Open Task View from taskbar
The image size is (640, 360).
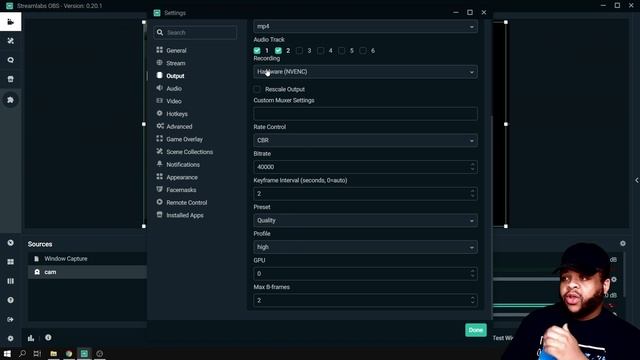click(37, 353)
